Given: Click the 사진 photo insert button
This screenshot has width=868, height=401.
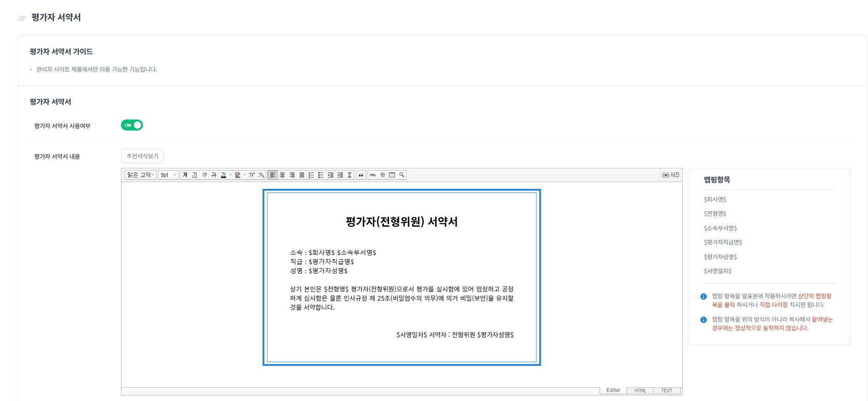Looking at the screenshot, I should [x=671, y=175].
